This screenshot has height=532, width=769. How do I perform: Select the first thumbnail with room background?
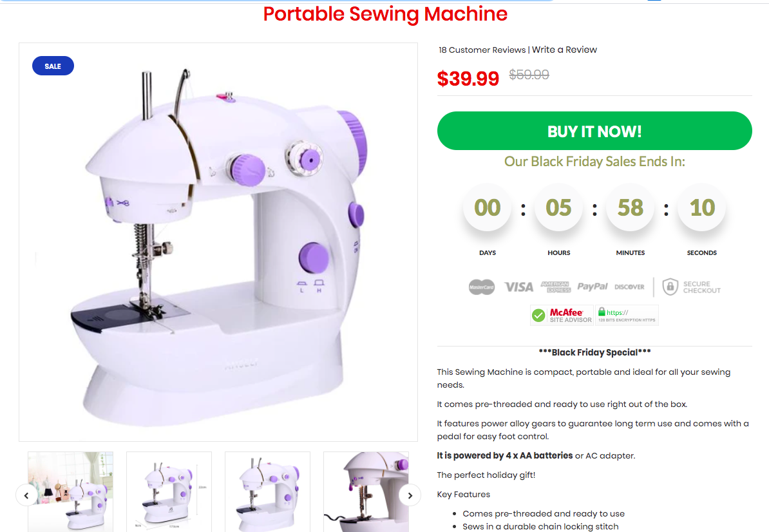[71, 492]
